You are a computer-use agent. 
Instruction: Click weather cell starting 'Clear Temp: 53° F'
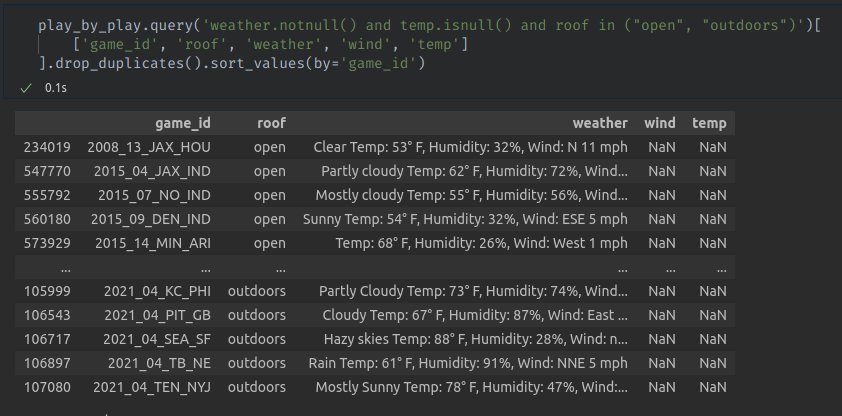[x=470, y=147]
